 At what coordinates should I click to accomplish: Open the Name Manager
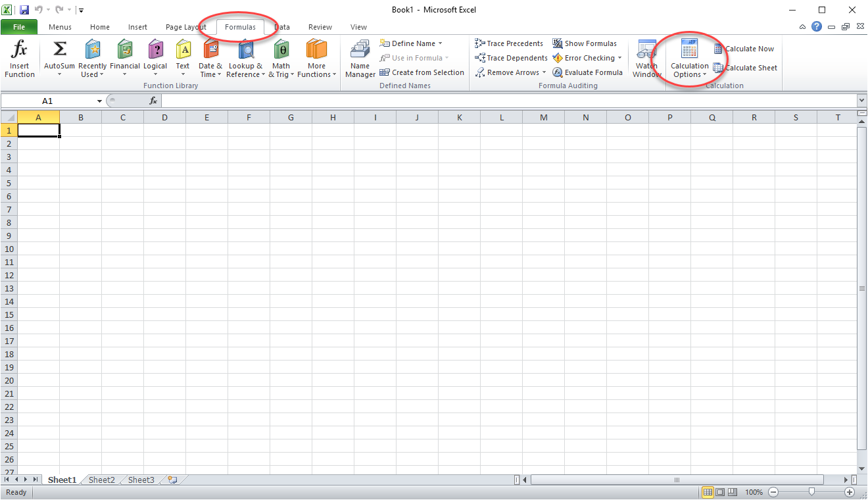coord(360,59)
